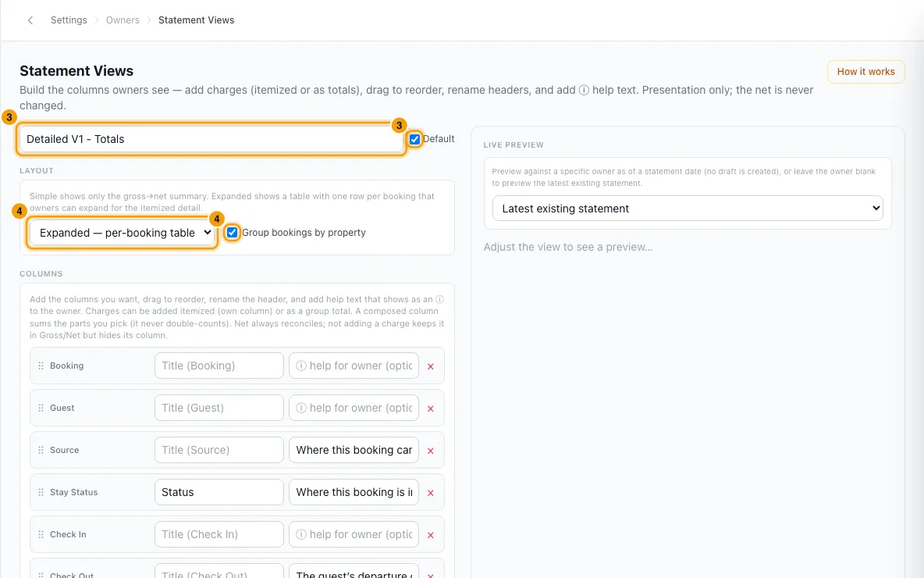The width and height of the screenshot is (924, 578).
Task: Click the Check In help for owner field
Action: pos(354,534)
